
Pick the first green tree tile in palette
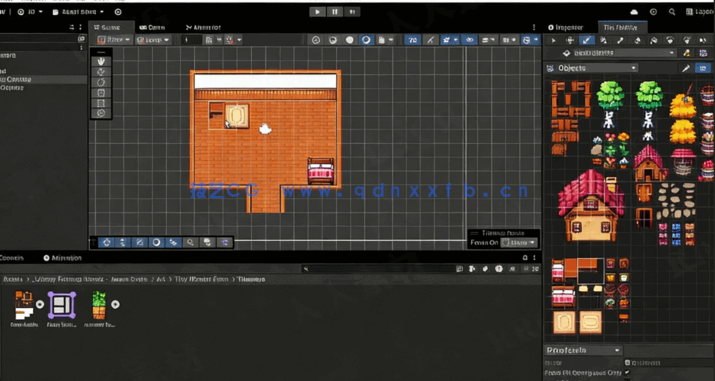click(x=611, y=104)
